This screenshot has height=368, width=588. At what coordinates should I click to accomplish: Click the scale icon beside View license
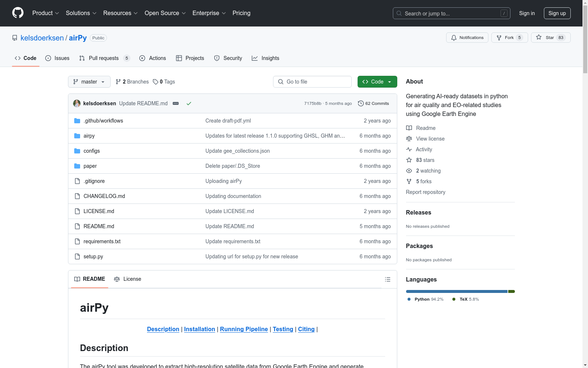[409, 139]
